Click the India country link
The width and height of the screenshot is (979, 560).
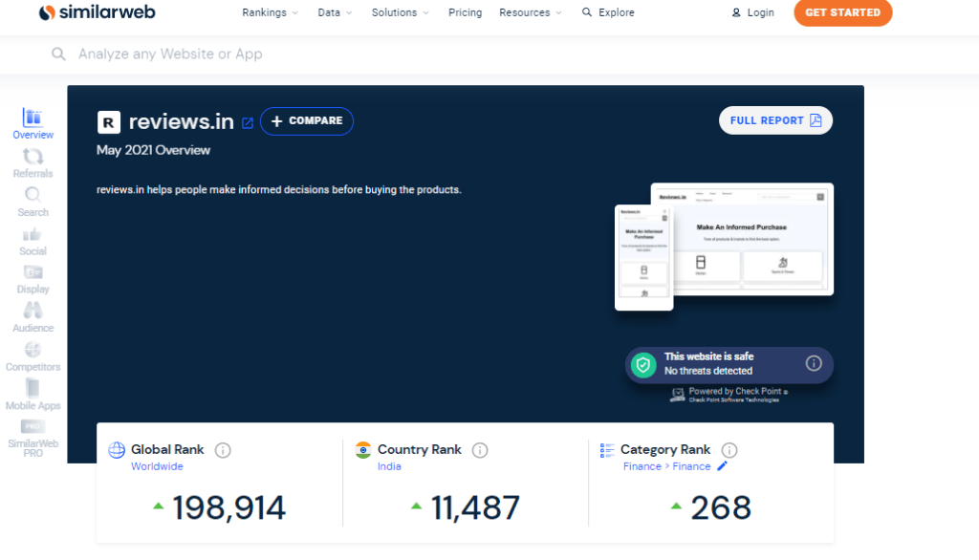point(389,466)
